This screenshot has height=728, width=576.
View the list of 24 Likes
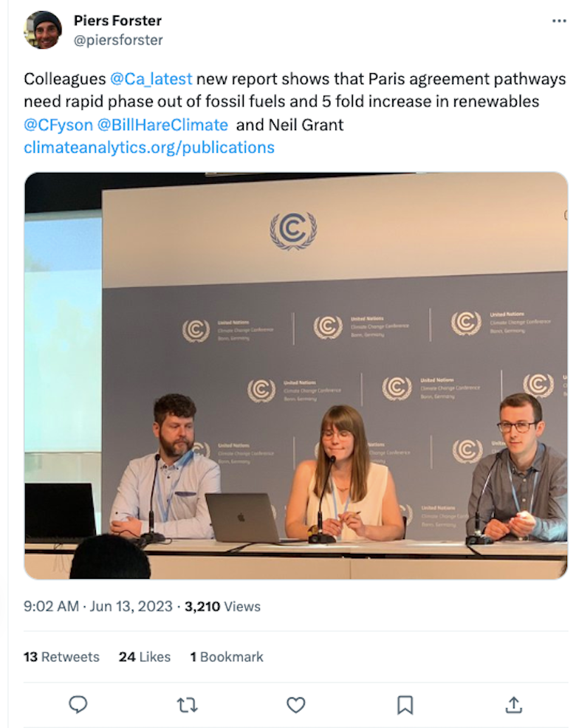click(x=145, y=657)
